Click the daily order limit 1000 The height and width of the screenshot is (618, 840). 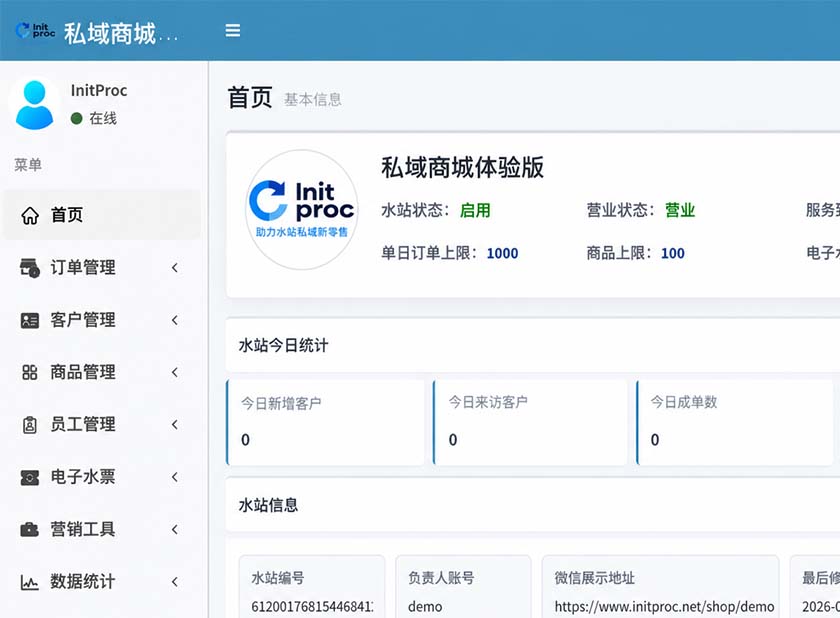[502, 253]
